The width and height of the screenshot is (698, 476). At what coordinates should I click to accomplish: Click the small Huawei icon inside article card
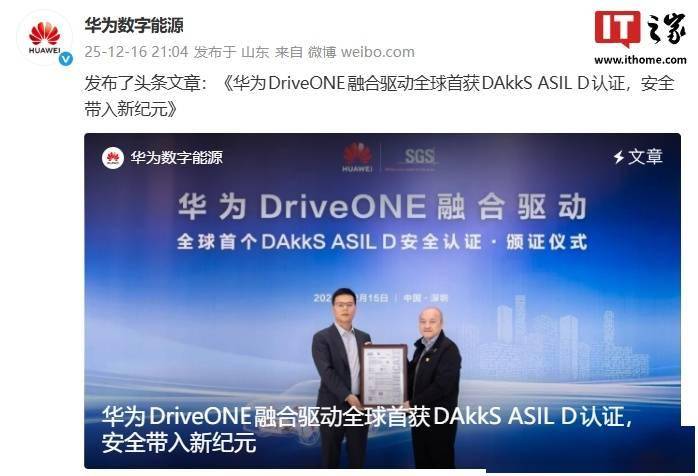point(113,158)
